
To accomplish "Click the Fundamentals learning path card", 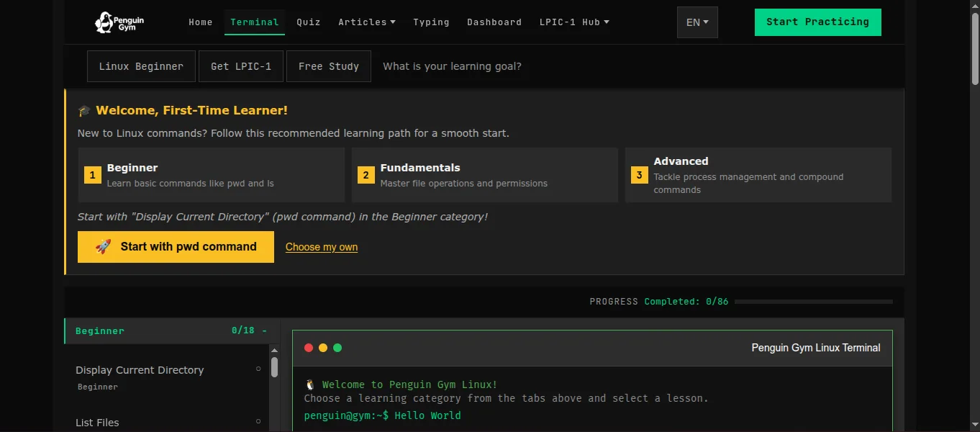I will [x=485, y=175].
